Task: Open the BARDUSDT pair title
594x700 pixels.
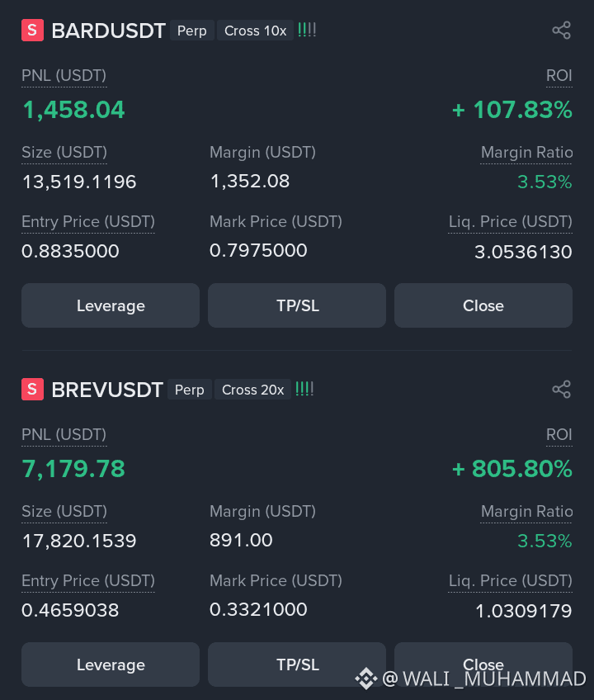Action: pos(108,31)
